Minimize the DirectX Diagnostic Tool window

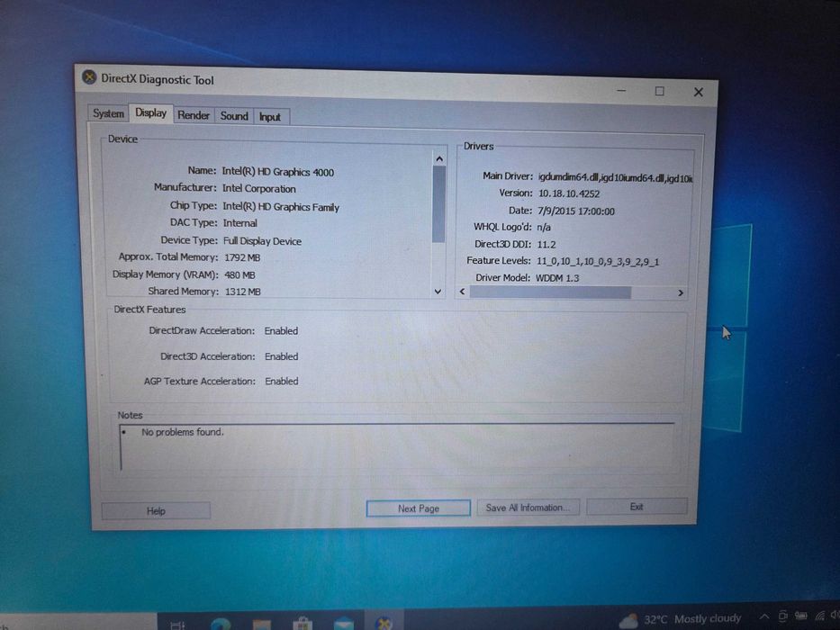[x=621, y=91]
